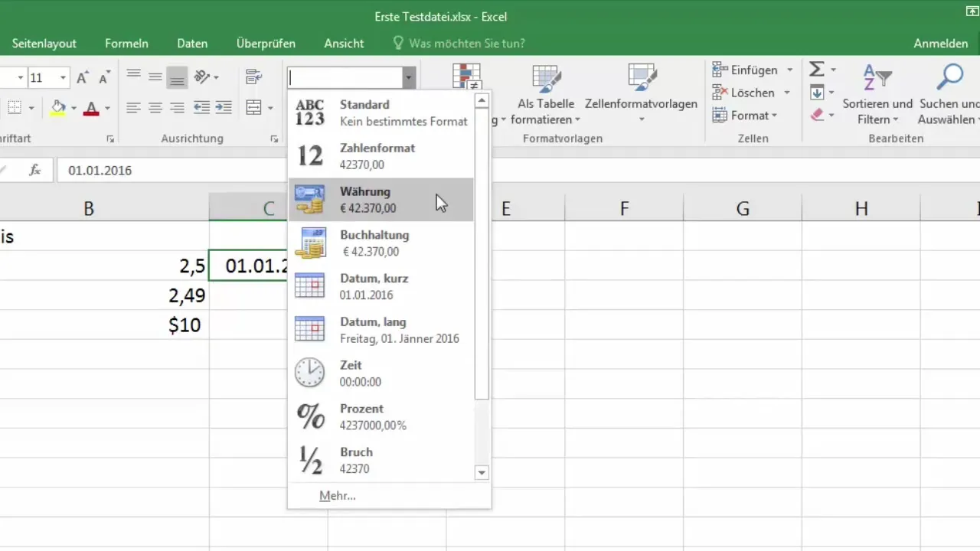This screenshot has width=980, height=551.
Task: Decrease font size with the small A icon
Action: tap(104, 77)
